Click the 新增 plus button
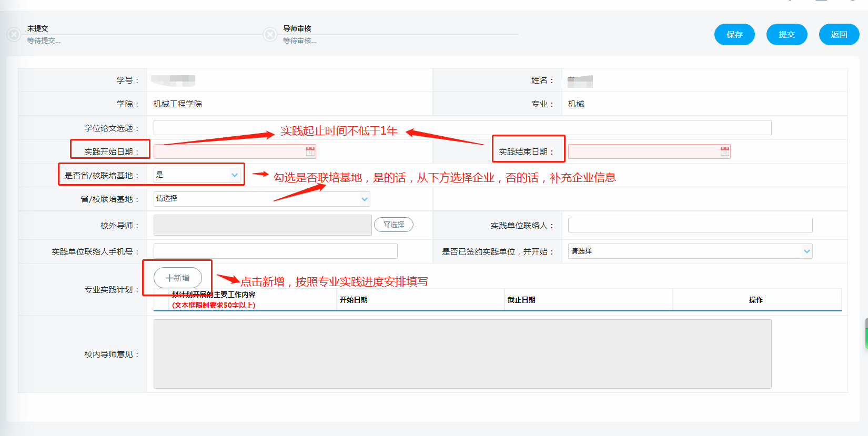The image size is (868, 436). (x=178, y=278)
